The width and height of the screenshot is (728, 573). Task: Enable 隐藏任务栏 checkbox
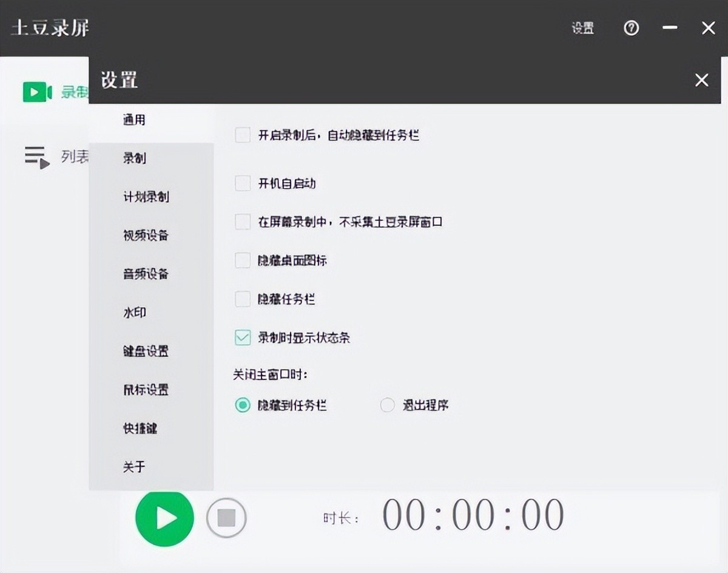point(243,299)
